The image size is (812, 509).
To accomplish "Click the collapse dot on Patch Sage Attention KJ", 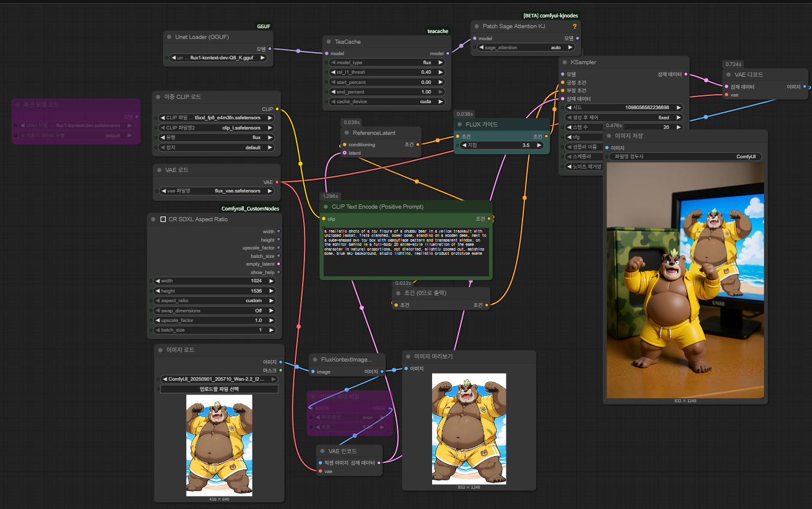I will tap(477, 26).
